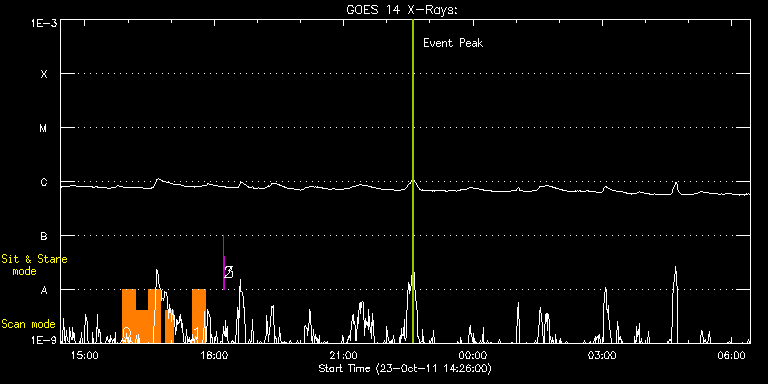The image size is (768, 384).
Task: Select the magenta vertical marker line
Action: point(223,263)
